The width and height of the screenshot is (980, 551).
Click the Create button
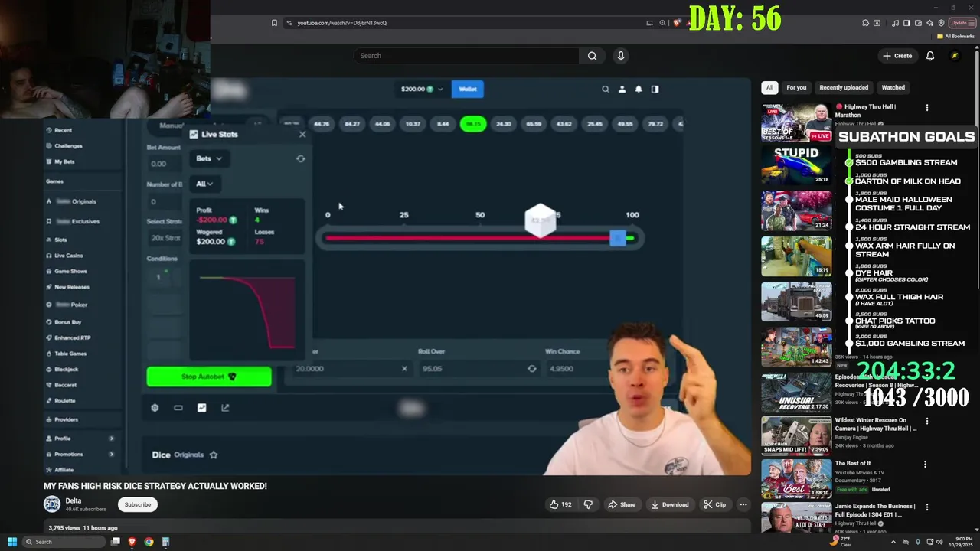(x=897, y=56)
